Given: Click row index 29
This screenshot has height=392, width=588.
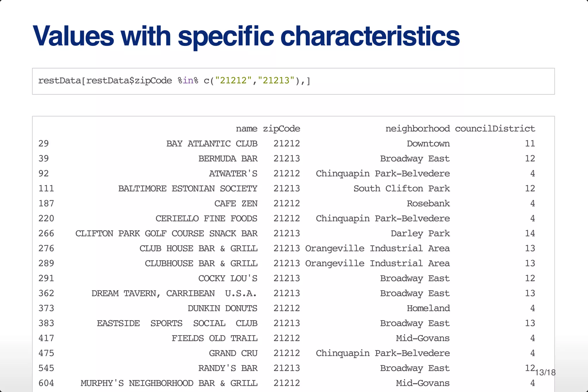Looking at the screenshot, I should coord(44,144).
